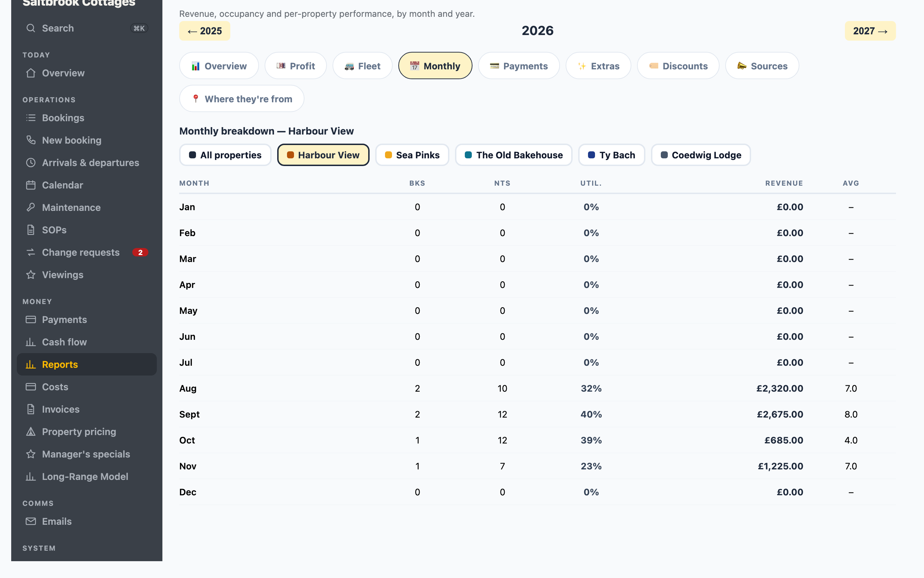Go to next year 2027
Viewport: 924px width, 578px height.
(x=870, y=31)
